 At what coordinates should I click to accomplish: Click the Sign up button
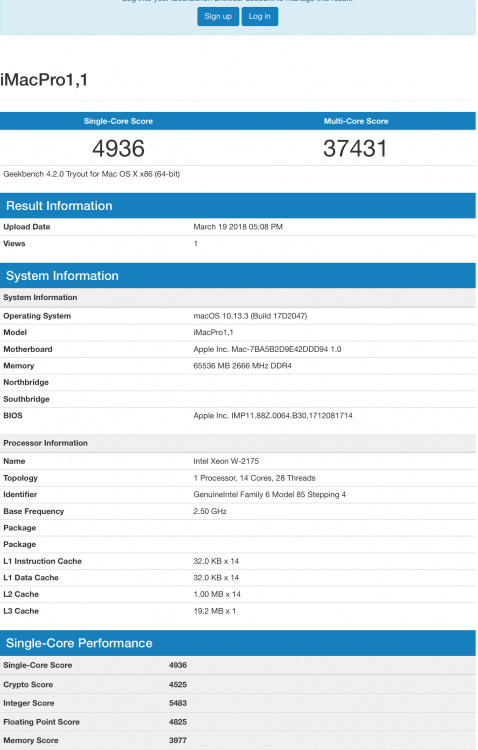point(218,16)
